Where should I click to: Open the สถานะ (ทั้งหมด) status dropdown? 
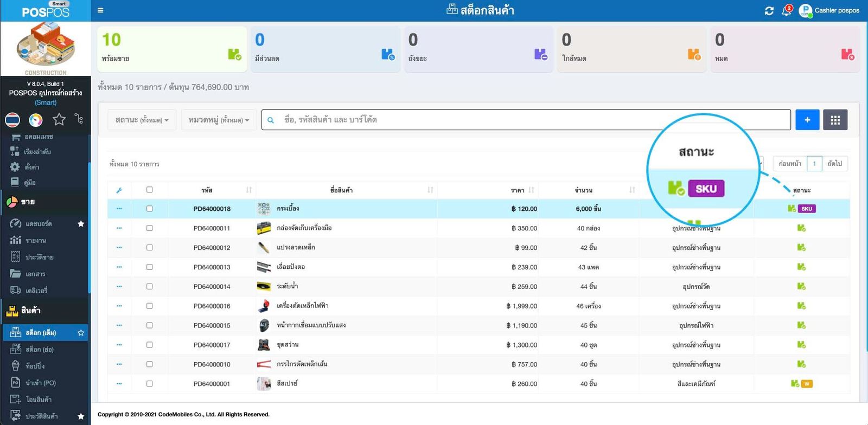click(142, 120)
